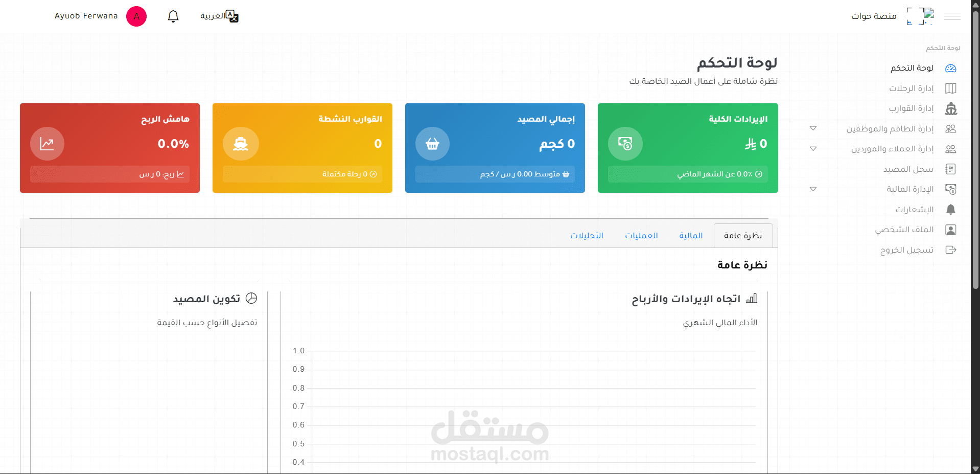
Task: Open الملف الشخصي in the sidebar
Action: (x=904, y=230)
